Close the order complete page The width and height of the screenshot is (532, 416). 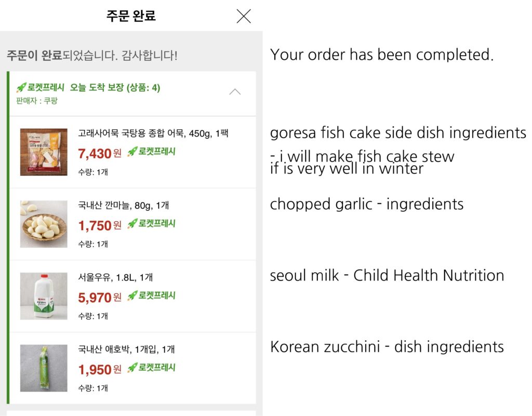(243, 16)
